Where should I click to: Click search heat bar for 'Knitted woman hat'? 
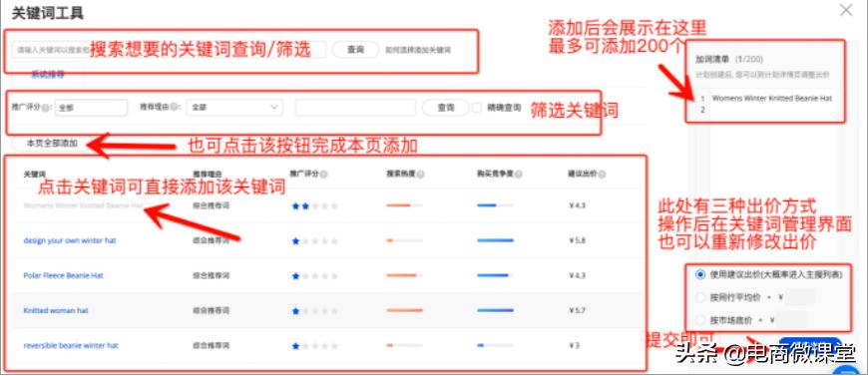coord(405,310)
